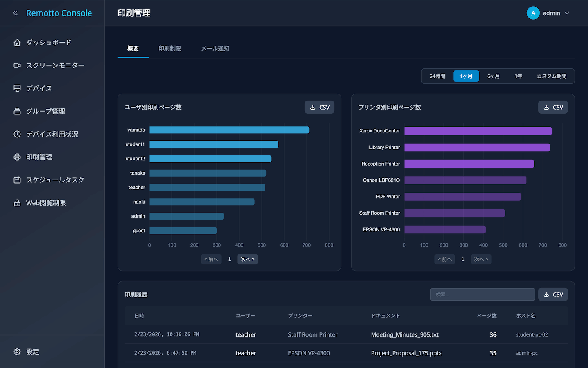Switch the period to 6ヶ月
The image size is (588, 368).
493,76
